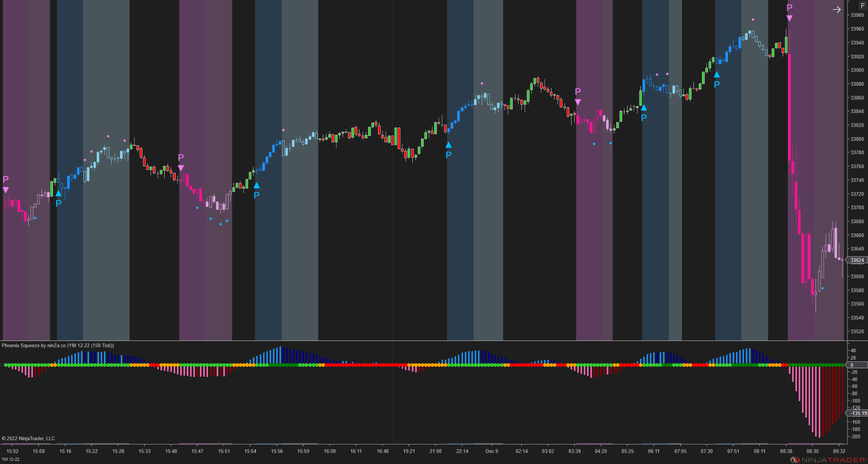Click the 2022 NinjaTrader LLC copyright text
The width and height of the screenshot is (868, 464).
pyautogui.click(x=28, y=438)
